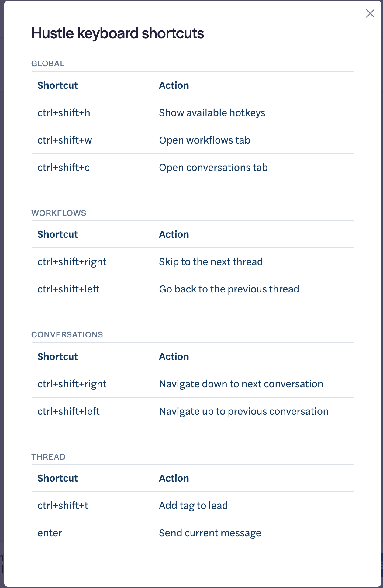Click the 'Add tag to lead' action
This screenshot has height=588, width=383.
click(193, 506)
